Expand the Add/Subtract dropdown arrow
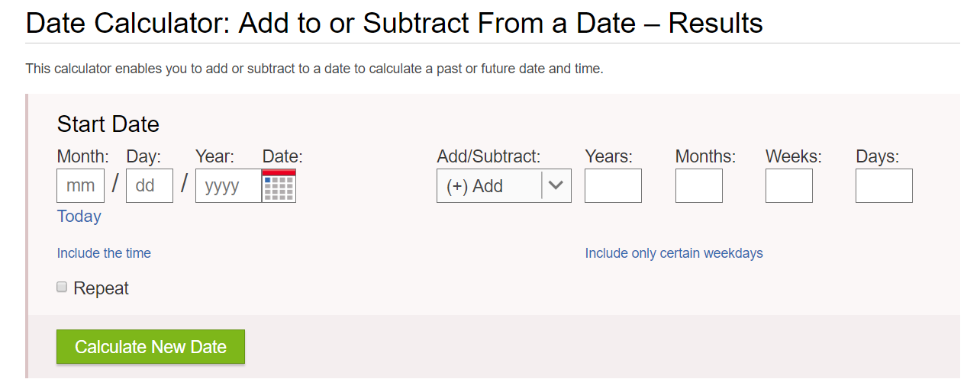Screen dimensions: 980x392 click(x=556, y=185)
